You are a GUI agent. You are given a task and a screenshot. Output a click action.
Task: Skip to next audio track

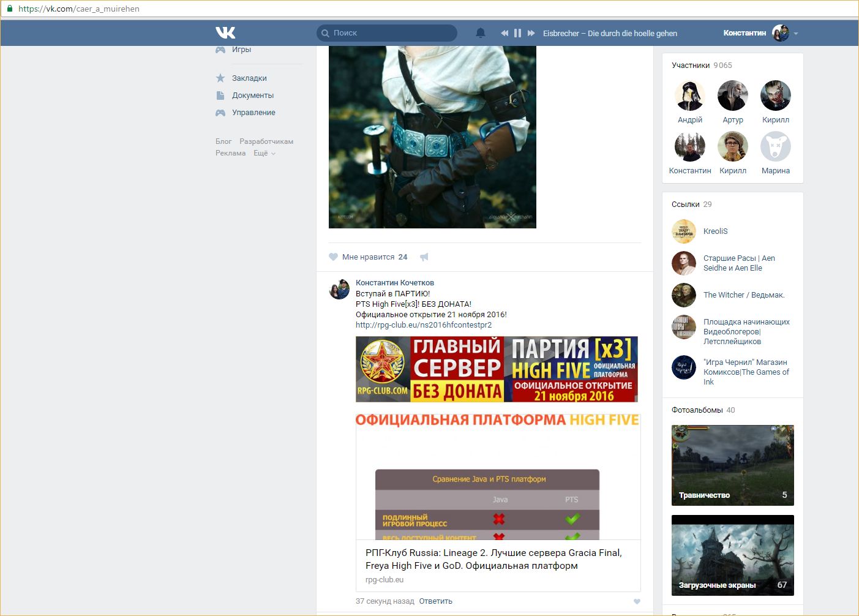click(531, 33)
